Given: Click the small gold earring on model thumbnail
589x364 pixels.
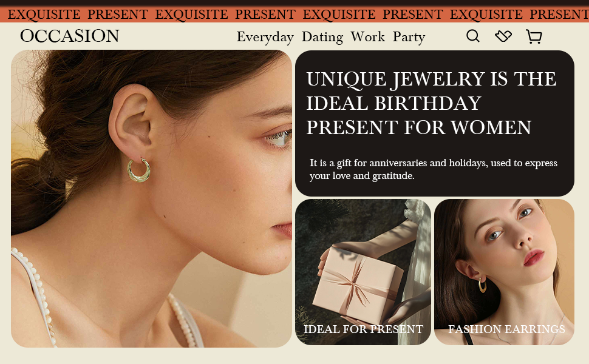Looking at the screenshot, I should coord(482,285).
